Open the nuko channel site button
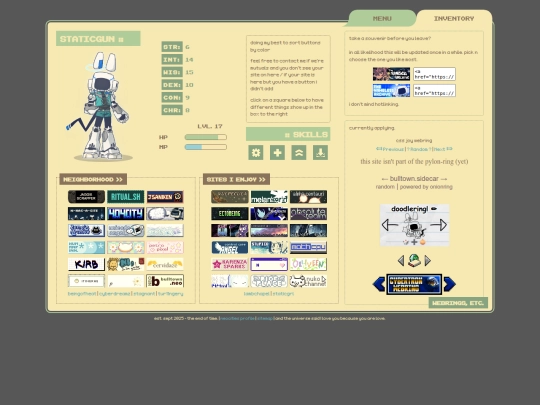Viewport: 540px width, 405px height. pos(308,281)
